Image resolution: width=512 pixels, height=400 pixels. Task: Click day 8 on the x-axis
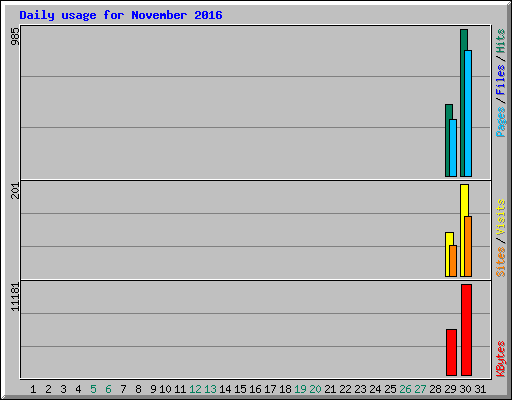click(x=138, y=389)
